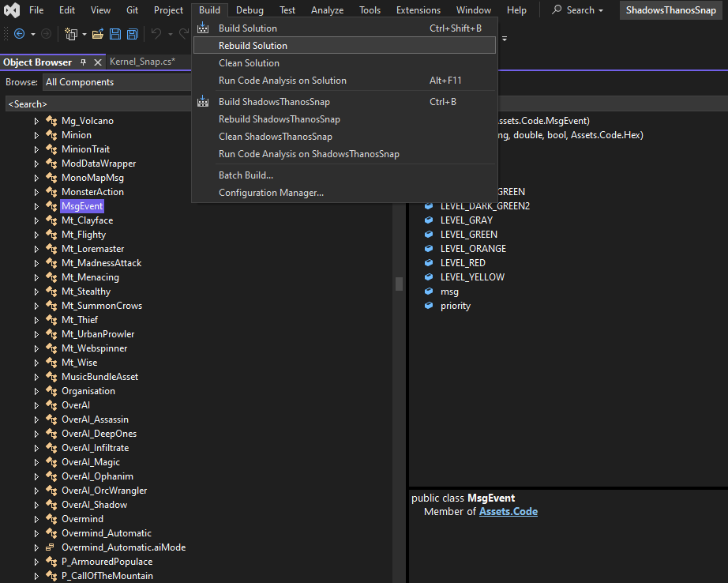This screenshot has height=583, width=728.
Task: Click the New Item toolbar icon
Action: (x=71, y=34)
